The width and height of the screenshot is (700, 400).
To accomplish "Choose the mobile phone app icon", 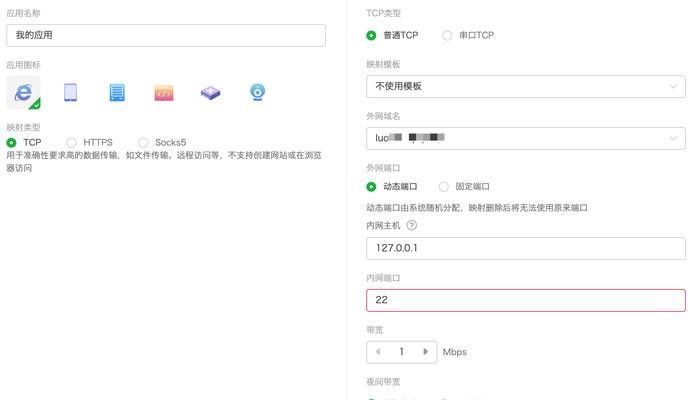I will click(71, 92).
